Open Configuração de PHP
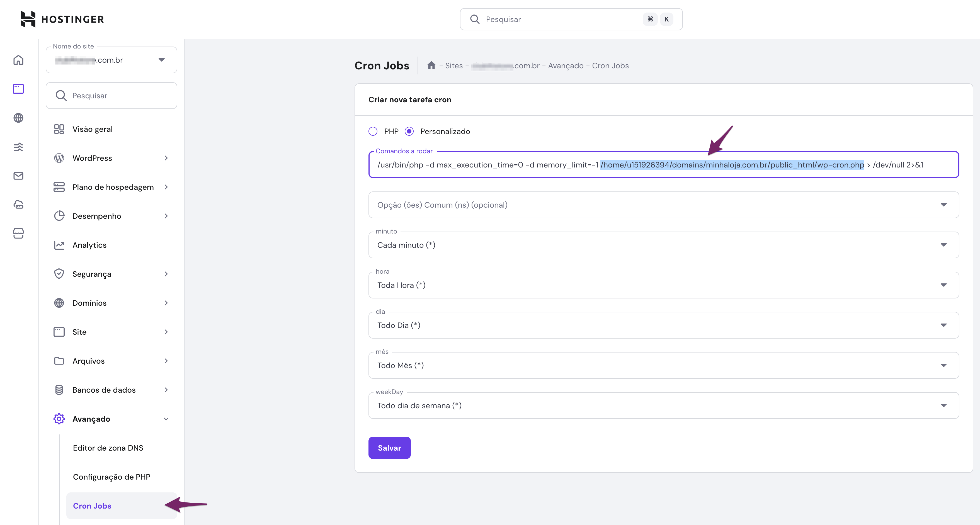 pyautogui.click(x=111, y=477)
